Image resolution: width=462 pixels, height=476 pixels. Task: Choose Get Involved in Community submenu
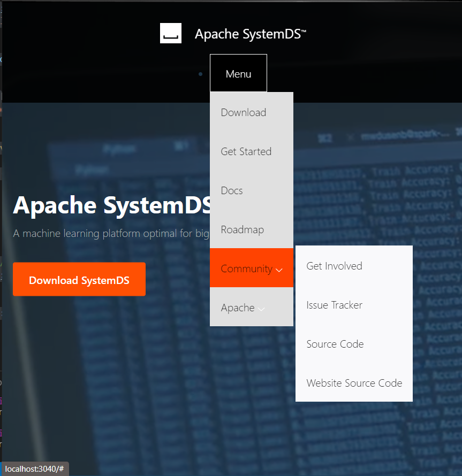point(354,266)
